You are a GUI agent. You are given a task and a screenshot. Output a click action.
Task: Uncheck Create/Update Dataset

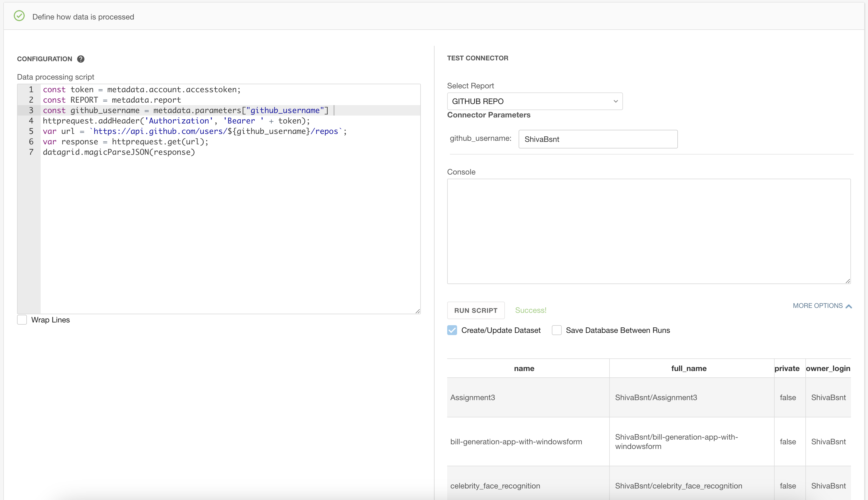point(452,330)
